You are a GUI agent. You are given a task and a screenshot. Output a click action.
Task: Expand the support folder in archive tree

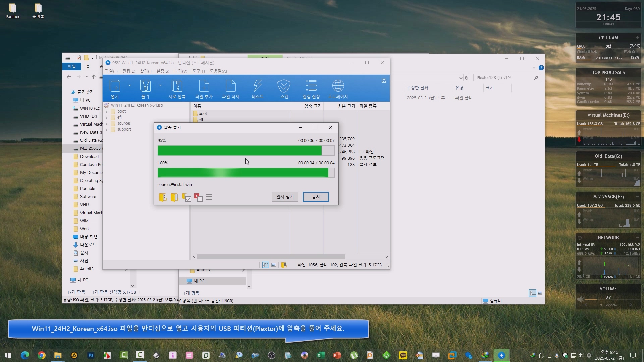107,130
